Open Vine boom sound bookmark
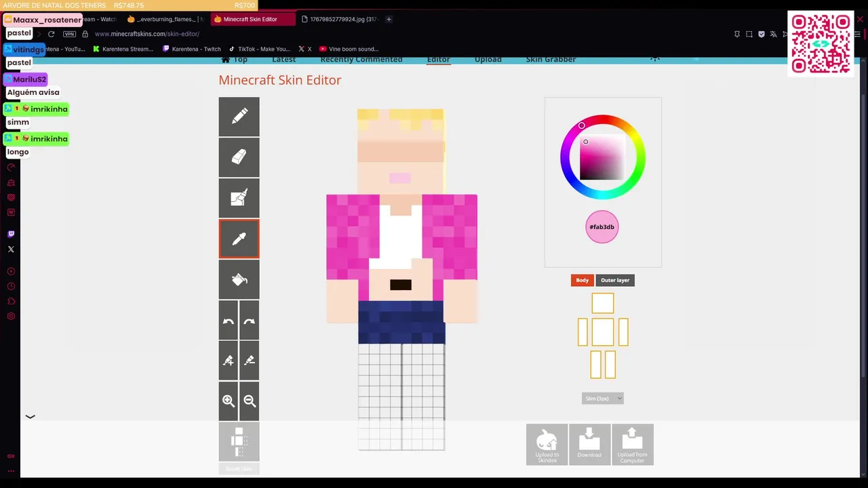 coord(349,49)
